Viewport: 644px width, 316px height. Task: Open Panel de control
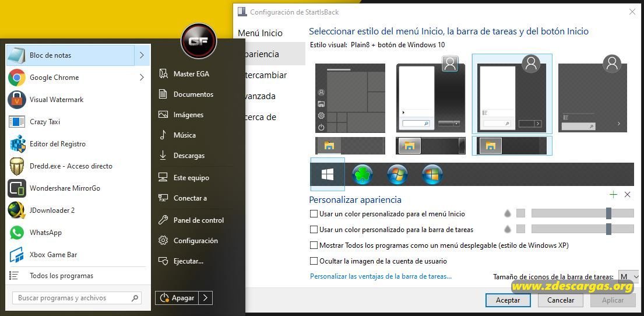(198, 220)
